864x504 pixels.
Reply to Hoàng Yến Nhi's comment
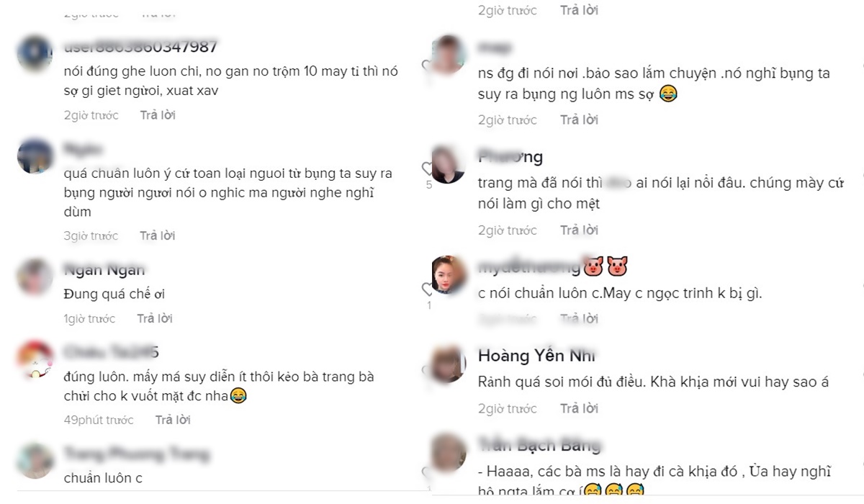[x=580, y=408]
